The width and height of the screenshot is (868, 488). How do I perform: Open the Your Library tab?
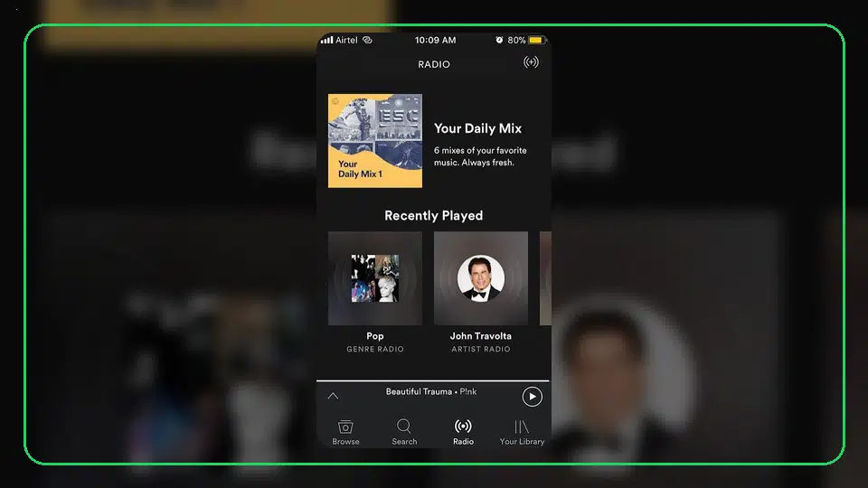pos(522,432)
